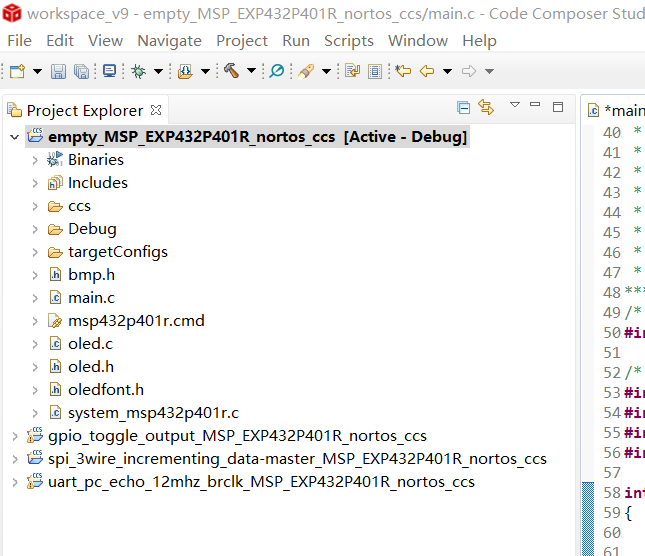Click the Last Edit Location icon
The height and width of the screenshot is (556, 645).
pyautogui.click(x=403, y=71)
